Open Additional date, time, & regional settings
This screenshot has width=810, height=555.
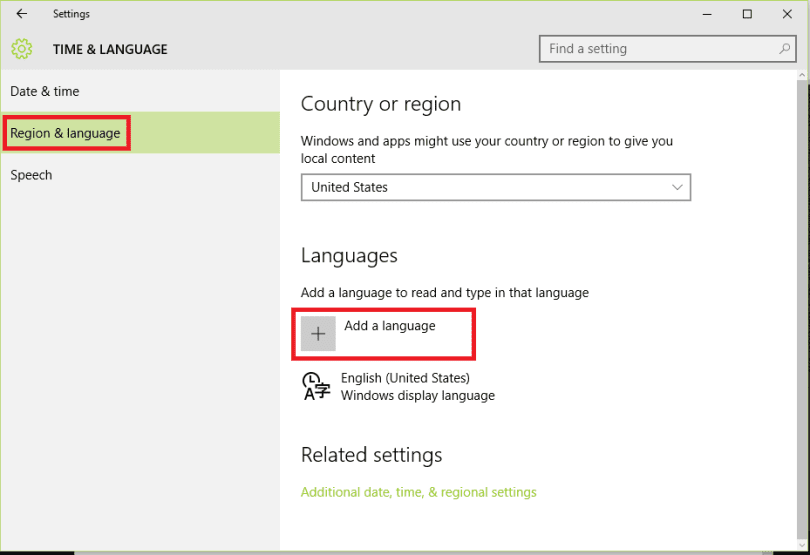click(x=419, y=492)
